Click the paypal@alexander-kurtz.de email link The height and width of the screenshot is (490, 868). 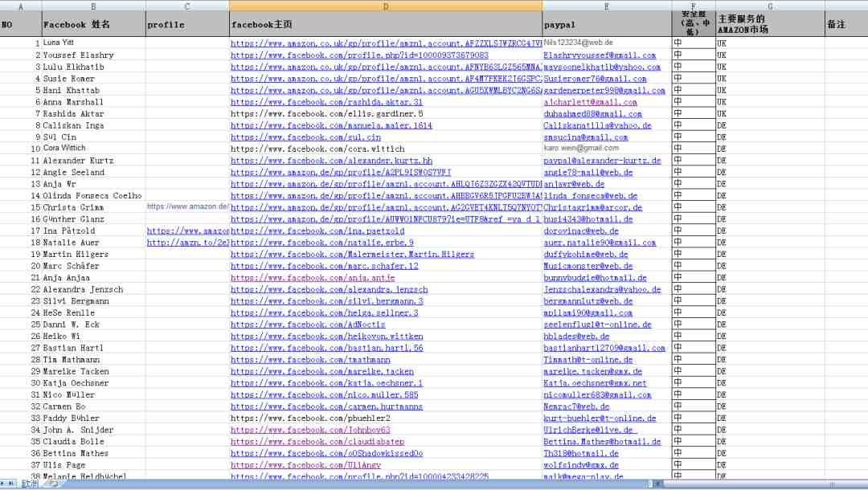(602, 161)
